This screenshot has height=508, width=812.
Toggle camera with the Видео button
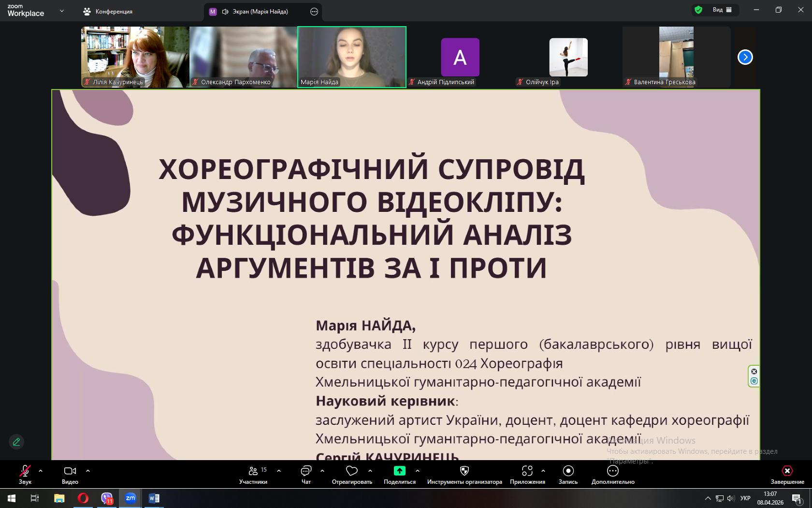point(70,474)
